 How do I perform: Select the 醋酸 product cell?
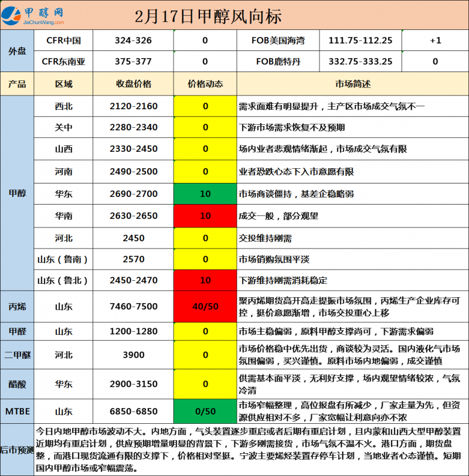tap(17, 384)
